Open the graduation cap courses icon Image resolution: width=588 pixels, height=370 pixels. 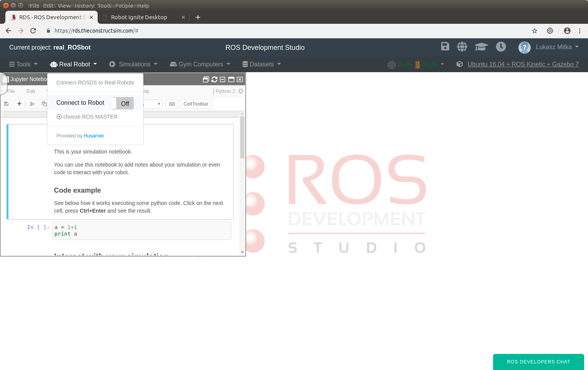[x=481, y=47]
